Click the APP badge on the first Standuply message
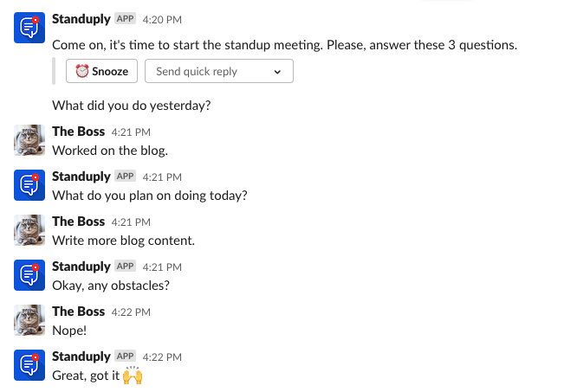 pos(125,19)
